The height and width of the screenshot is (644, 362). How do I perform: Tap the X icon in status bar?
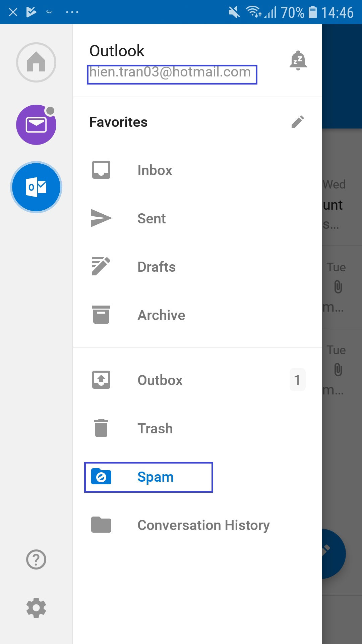(13, 12)
